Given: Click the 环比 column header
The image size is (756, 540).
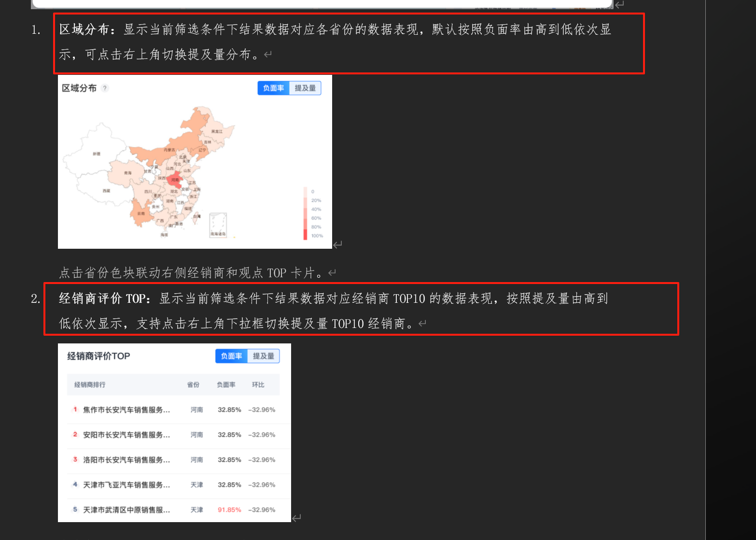Looking at the screenshot, I should [258, 385].
